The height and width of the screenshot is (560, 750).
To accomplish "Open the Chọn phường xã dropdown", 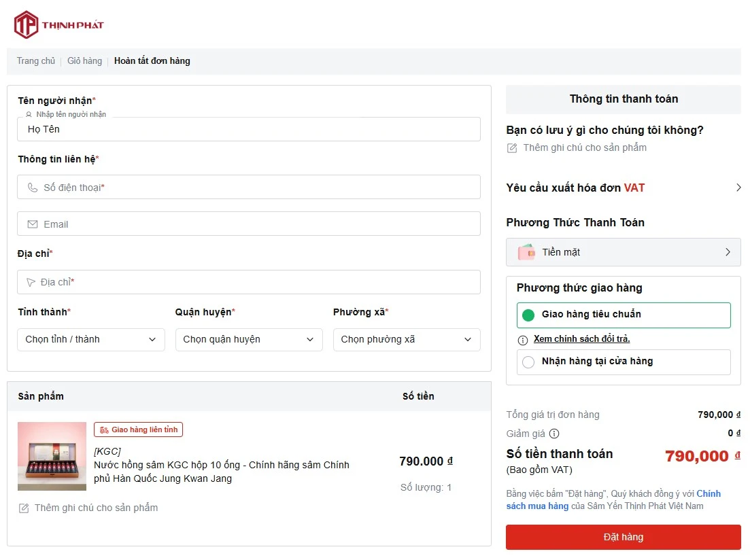I will point(406,340).
